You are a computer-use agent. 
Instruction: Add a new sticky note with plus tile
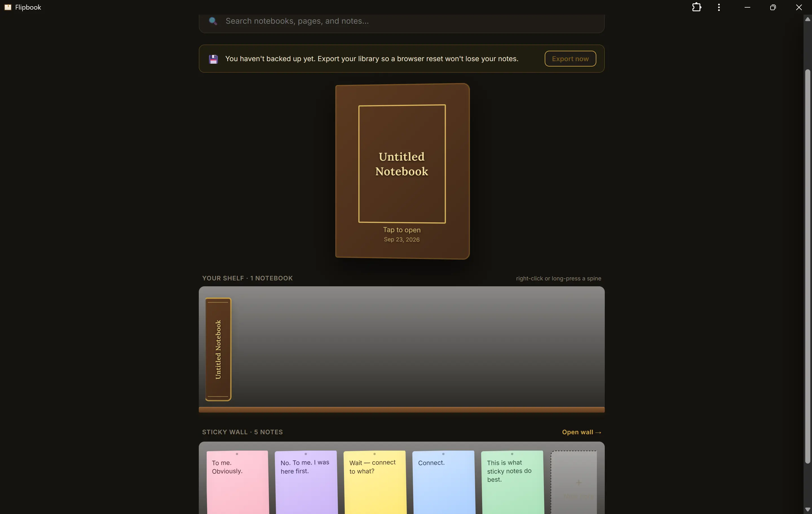pyautogui.click(x=574, y=482)
